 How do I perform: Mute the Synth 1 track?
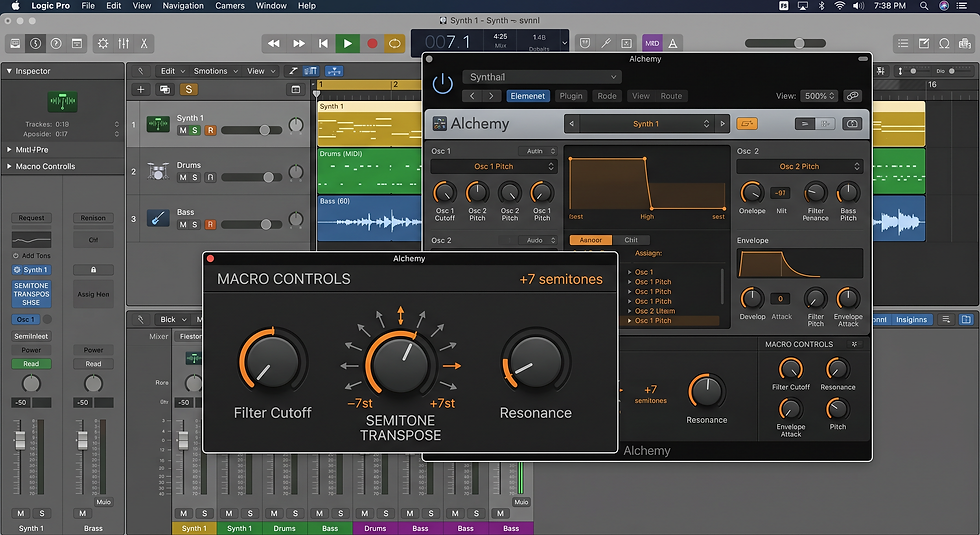click(182, 130)
